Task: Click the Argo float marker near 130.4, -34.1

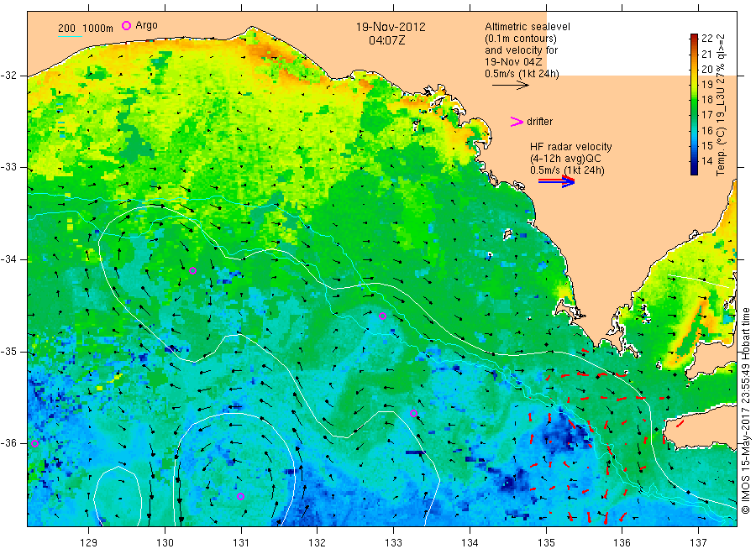Action: click(x=193, y=271)
